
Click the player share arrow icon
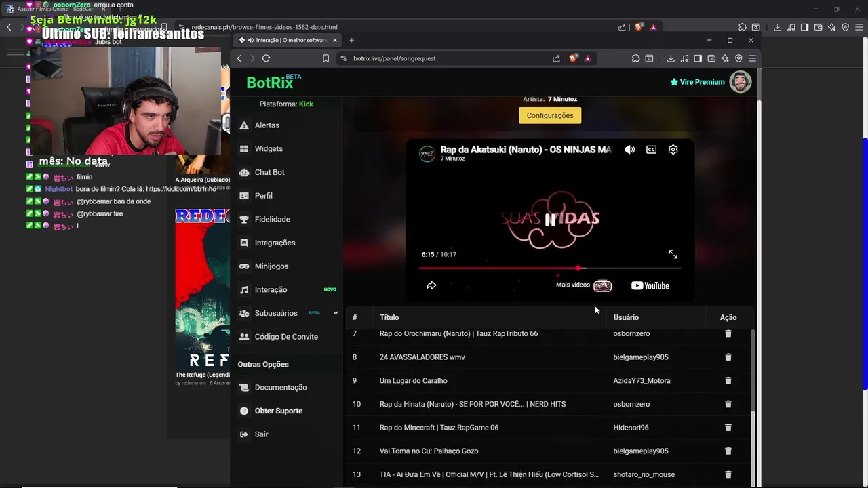tap(431, 285)
